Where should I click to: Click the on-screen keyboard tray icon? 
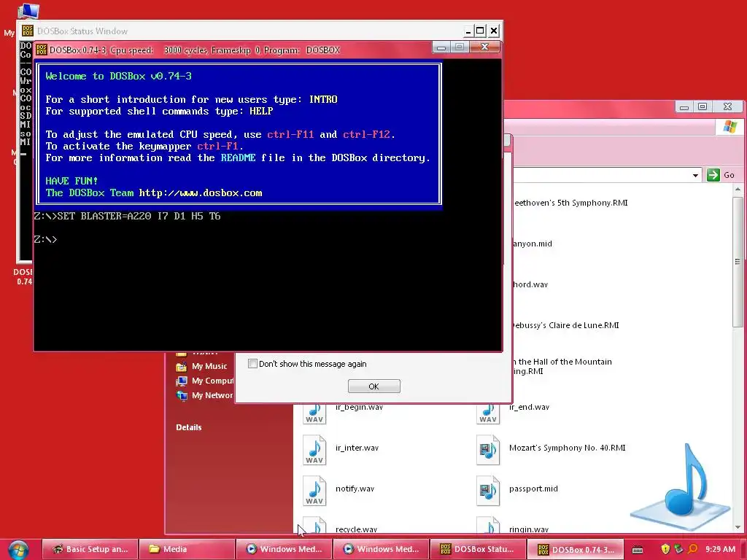[x=638, y=550]
